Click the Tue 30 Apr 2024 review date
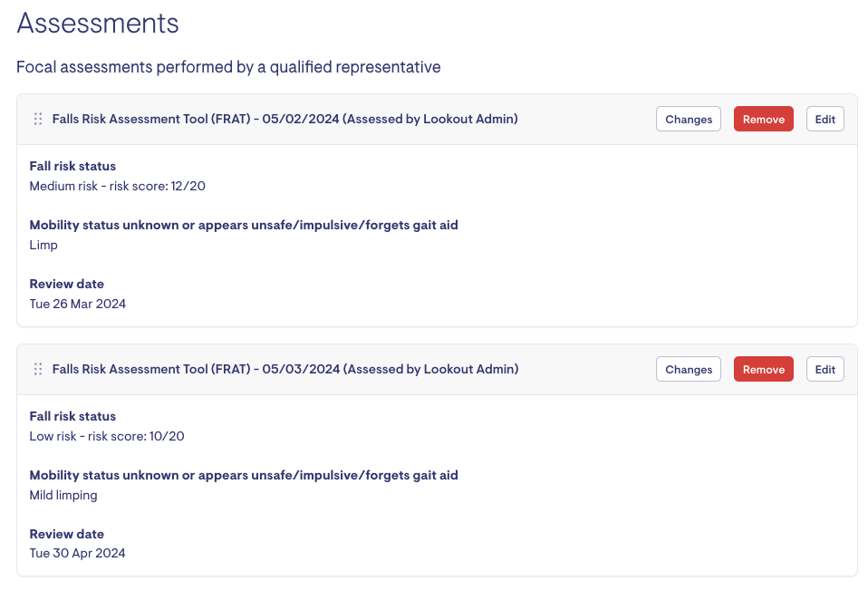868x591 pixels. [x=78, y=553]
